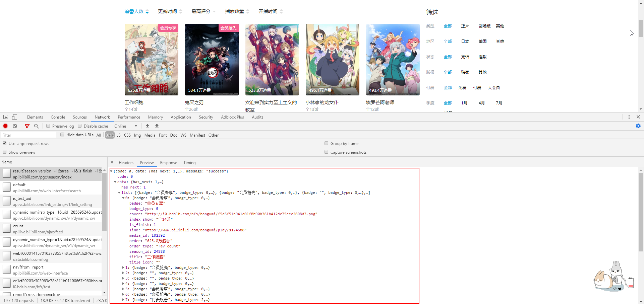Screen dimensions: 644x304
Task: Enable the Preserve log checkbox
Action: [x=48, y=126]
